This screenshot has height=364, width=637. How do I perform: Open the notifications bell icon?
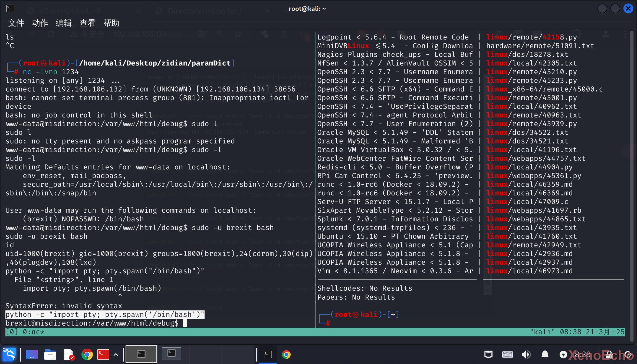pos(545,354)
